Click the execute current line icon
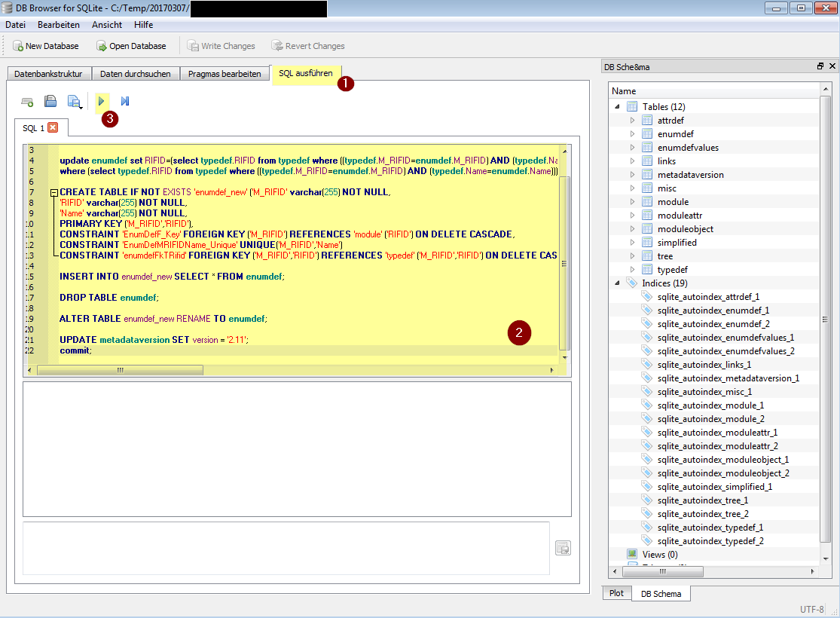The width and height of the screenshot is (840, 618). (x=125, y=101)
